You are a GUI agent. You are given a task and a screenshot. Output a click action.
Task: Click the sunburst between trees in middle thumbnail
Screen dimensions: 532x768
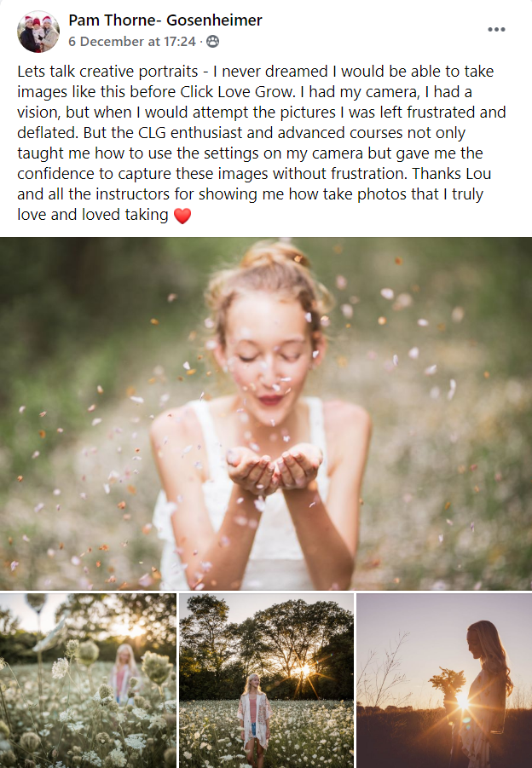pos(302,670)
